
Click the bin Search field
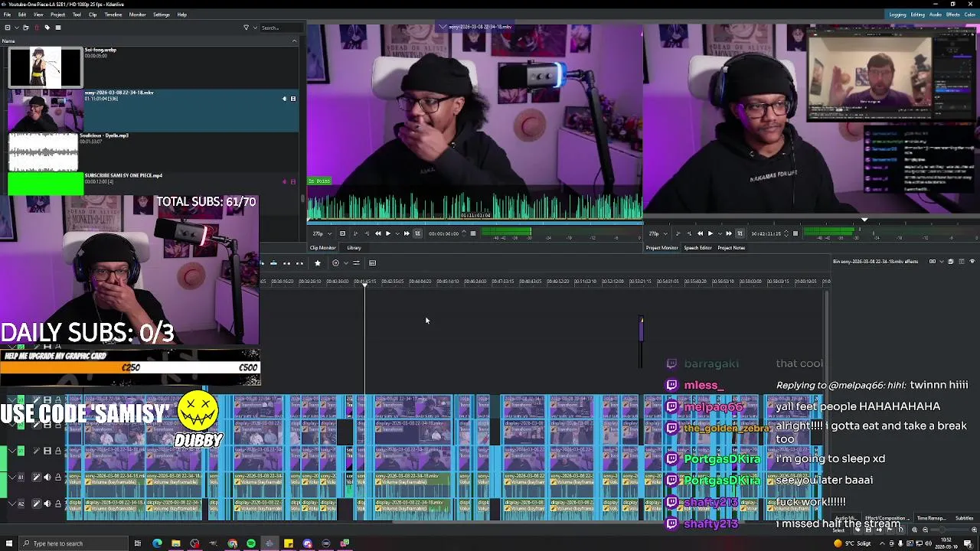(x=281, y=28)
